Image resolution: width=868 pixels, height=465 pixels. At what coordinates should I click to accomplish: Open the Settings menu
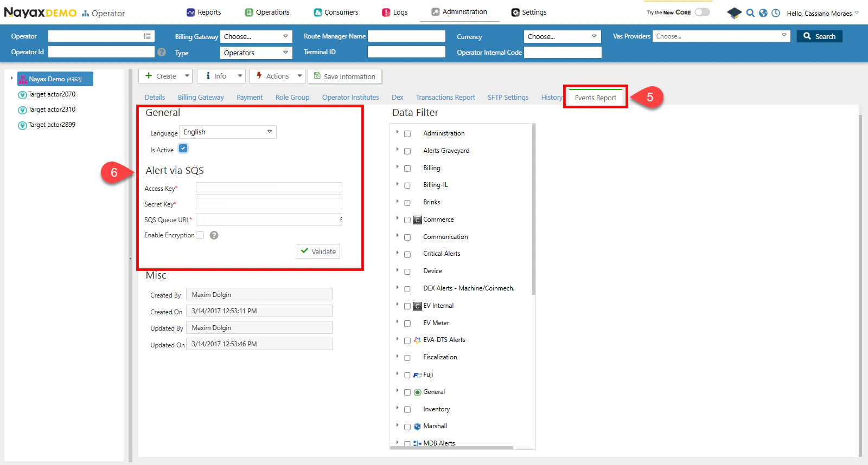[x=529, y=12]
